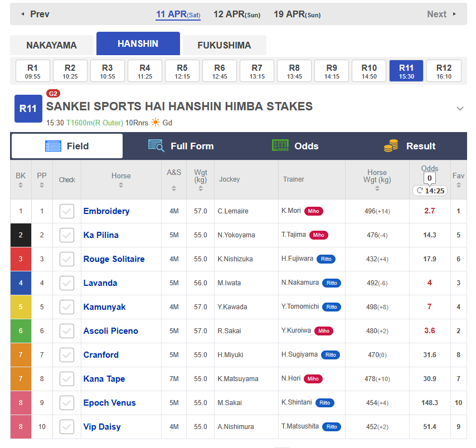Sort by Horse Wgt (kg) arrows

377,188
